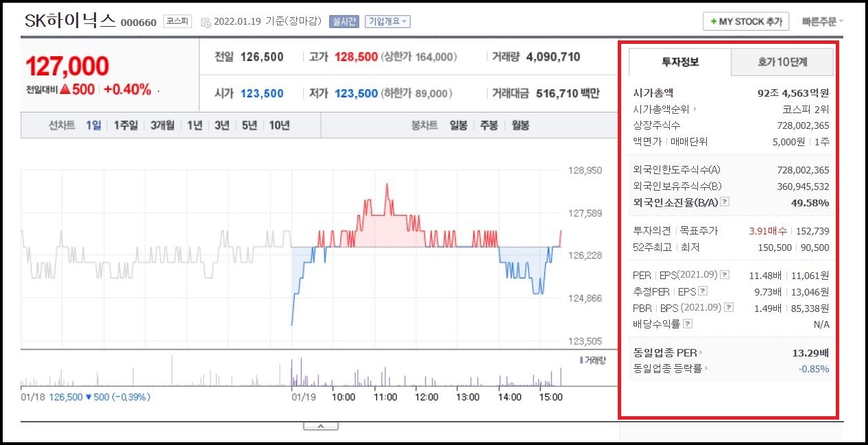Viewport: 868px width, 445px height.
Task: Select the 5년 line chart period
Action: [249, 125]
